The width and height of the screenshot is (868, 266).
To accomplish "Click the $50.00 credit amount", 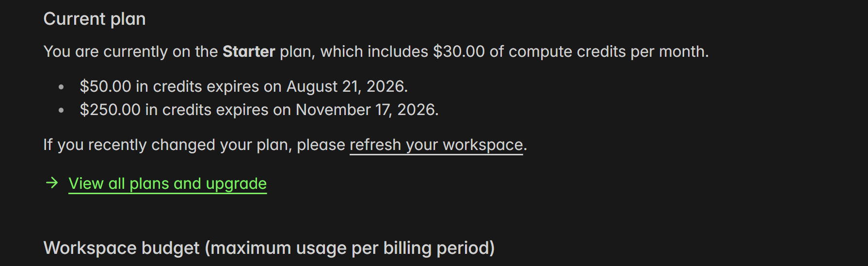I will [x=105, y=86].
